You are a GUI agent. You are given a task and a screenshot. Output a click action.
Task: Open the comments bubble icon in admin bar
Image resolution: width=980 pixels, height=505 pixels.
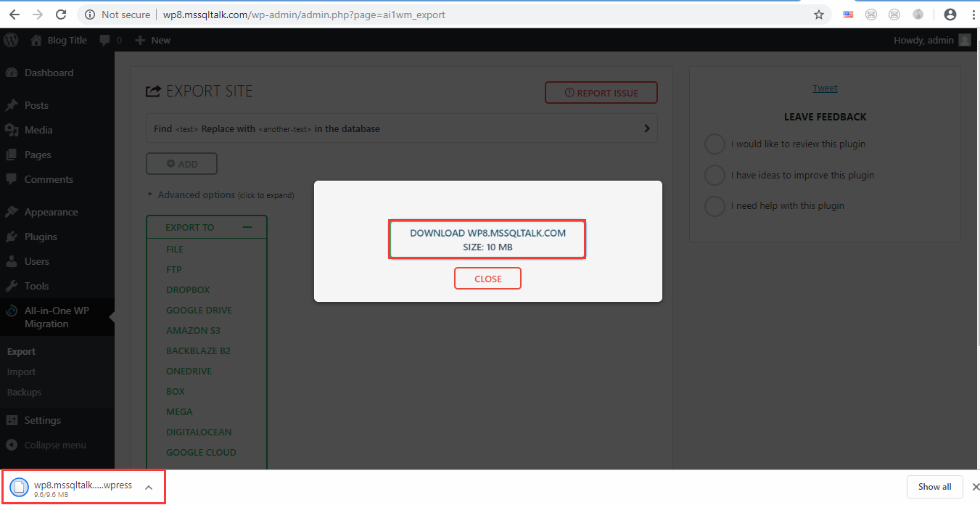[105, 40]
